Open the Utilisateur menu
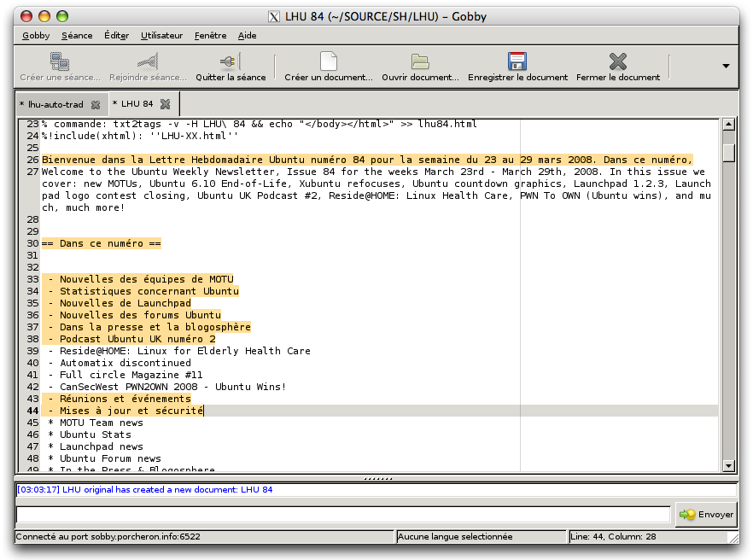The width and height of the screenshot is (753, 560). point(162,36)
